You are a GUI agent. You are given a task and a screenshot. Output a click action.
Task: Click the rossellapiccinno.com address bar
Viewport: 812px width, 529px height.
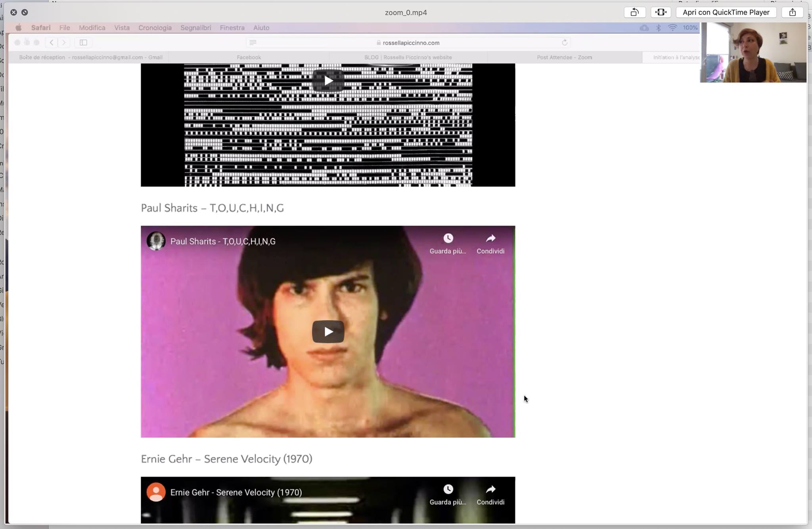(410, 43)
